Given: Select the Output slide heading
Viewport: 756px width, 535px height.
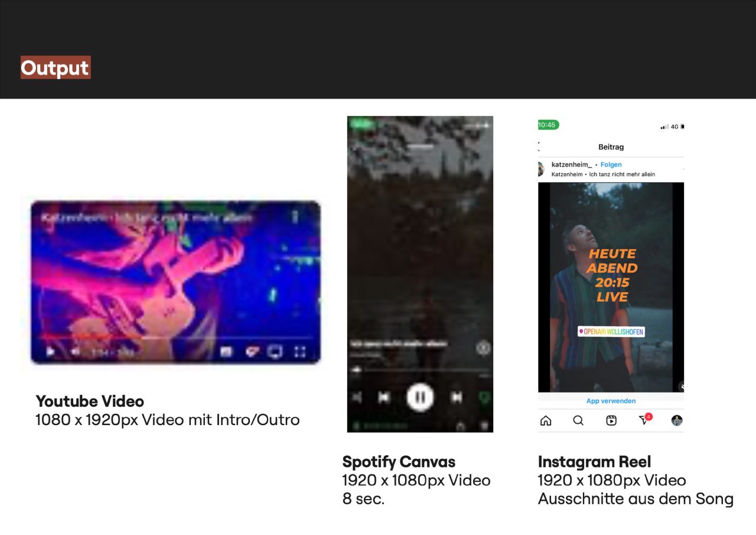Looking at the screenshot, I should pyautogui.click(x=55, y=67).
